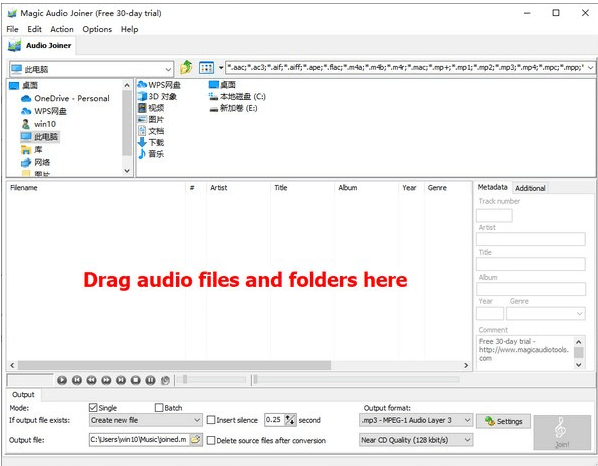
Task: Switch to the Additional tab
Action: pyautogui.click(x=530, y=188)
